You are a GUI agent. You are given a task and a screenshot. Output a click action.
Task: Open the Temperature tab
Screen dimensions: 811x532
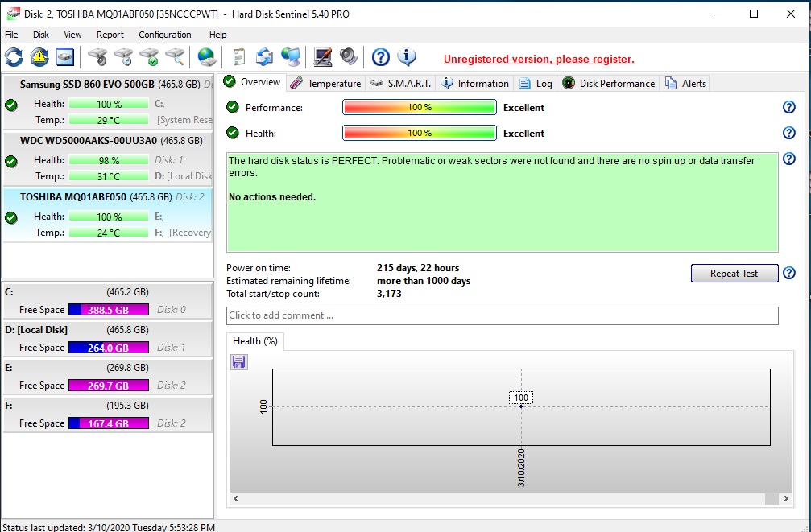click(x=325, y=83)
